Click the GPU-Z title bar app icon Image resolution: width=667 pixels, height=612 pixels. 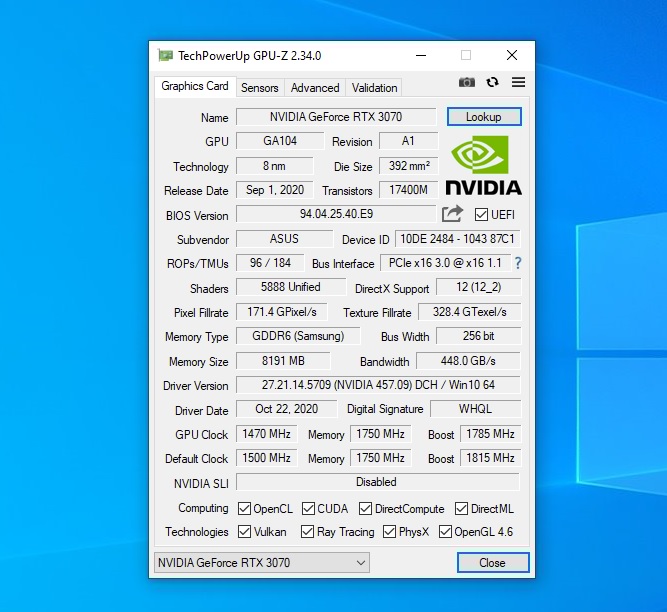coord(165,55)
